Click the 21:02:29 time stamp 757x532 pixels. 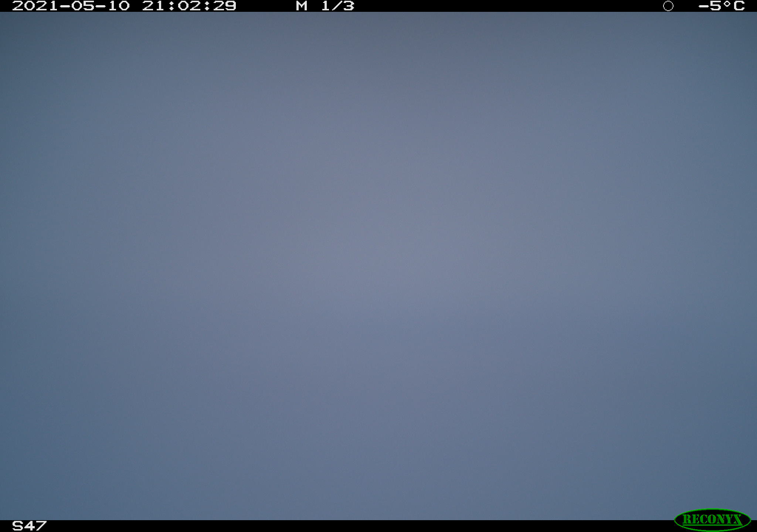189,6
